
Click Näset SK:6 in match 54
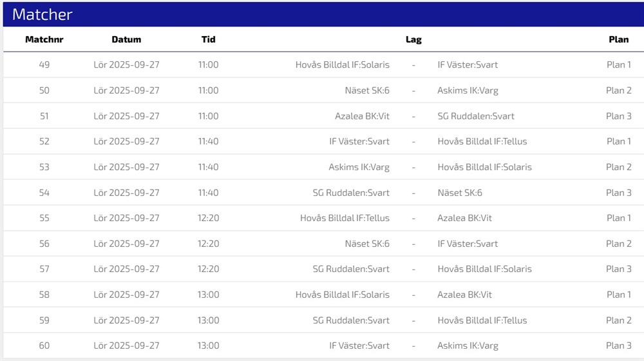coord(460,193)
